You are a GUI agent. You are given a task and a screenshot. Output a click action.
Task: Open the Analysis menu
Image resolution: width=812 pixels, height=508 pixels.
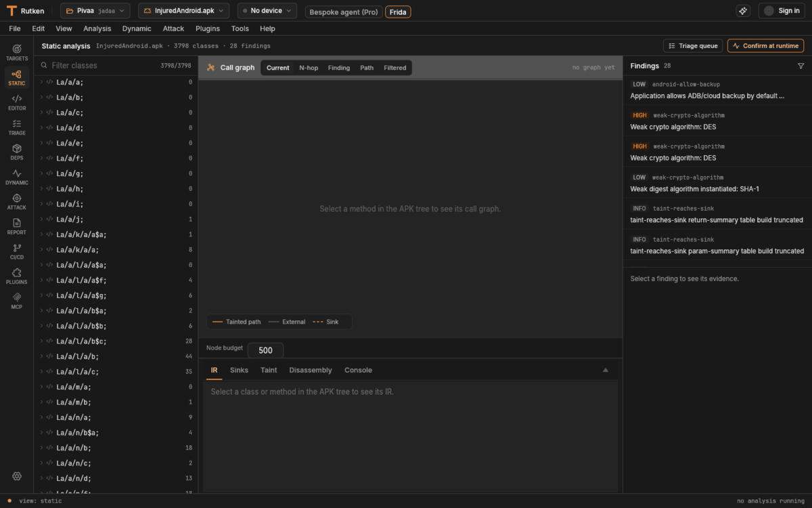pos(97,28)
